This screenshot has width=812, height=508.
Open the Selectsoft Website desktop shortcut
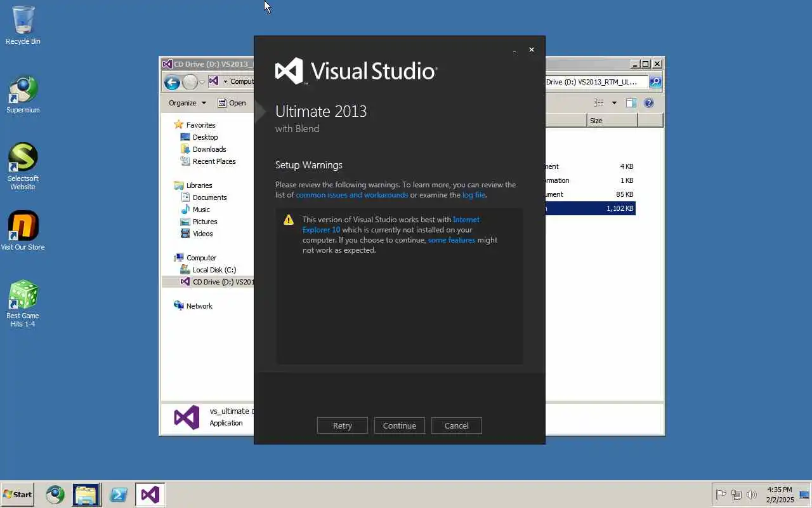23,166
